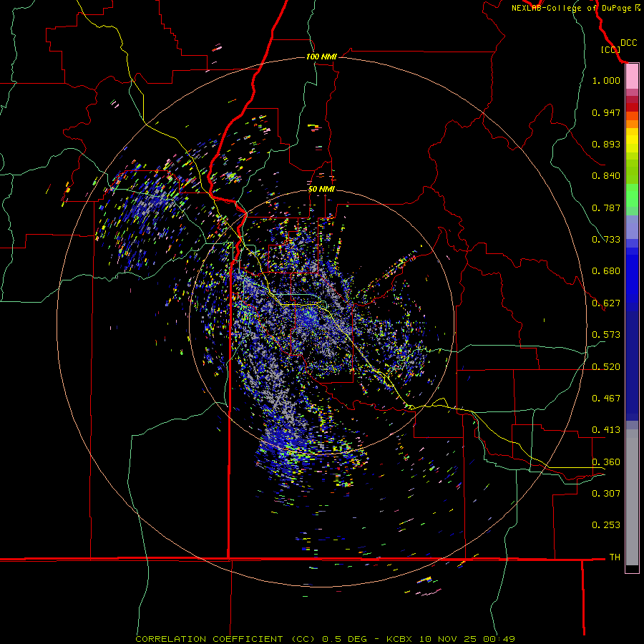Click the 0.360 legend value
This screenshot has height=644, width=644.
point(606,462)
